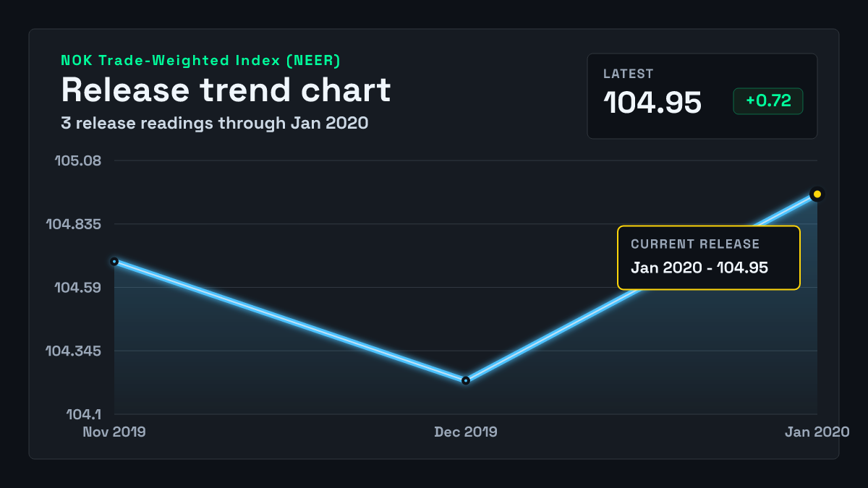Screen dimensions: 868x488
Task: Click the Nov 2019 x-axis label
Action: [114, 432]
